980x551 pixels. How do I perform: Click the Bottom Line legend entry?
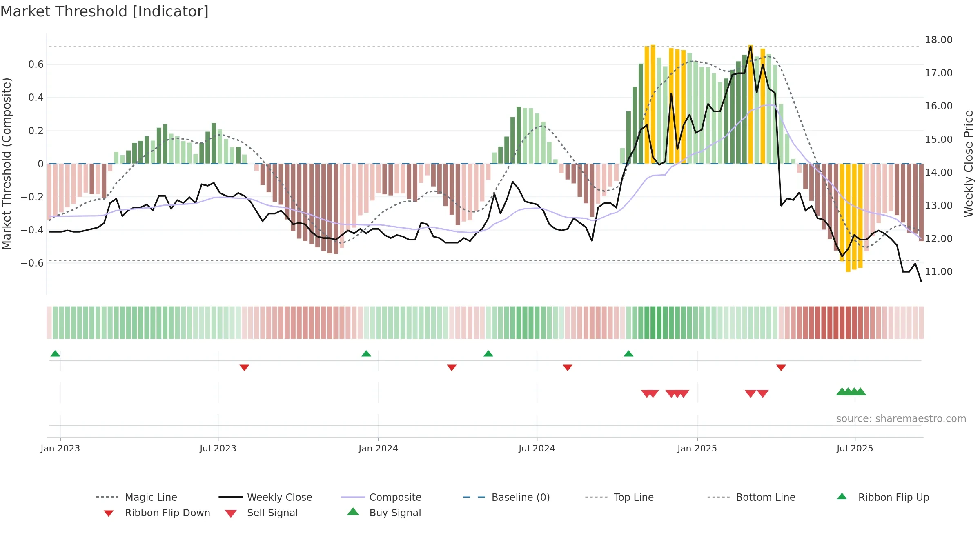coord(751,497)
